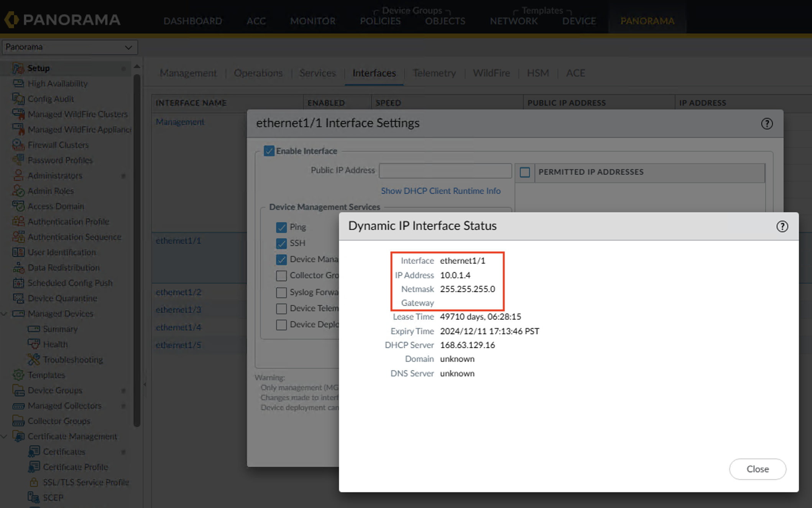
Task: Click the Password Profiles icon
Action: tap(18, 160)
